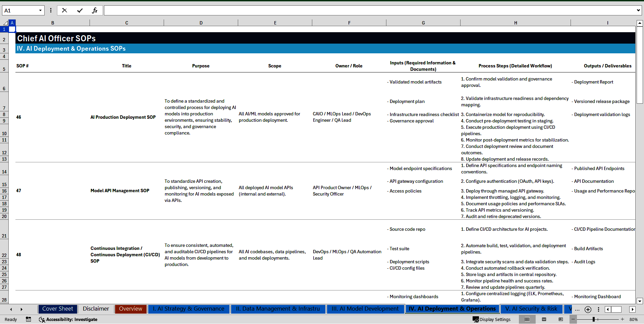Click the 80% zoom level button
644x324 pixels.
click(x=633, y=319)
